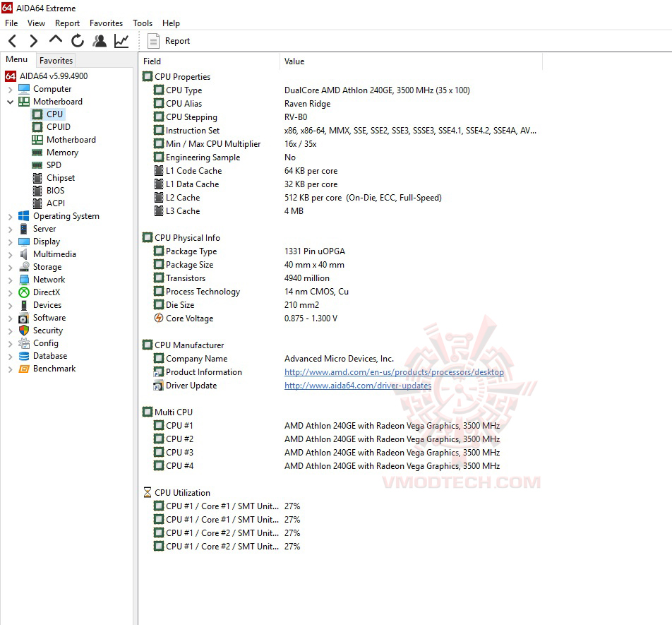Open the Tools menu

pyautogui.click(x=143, y=23)
